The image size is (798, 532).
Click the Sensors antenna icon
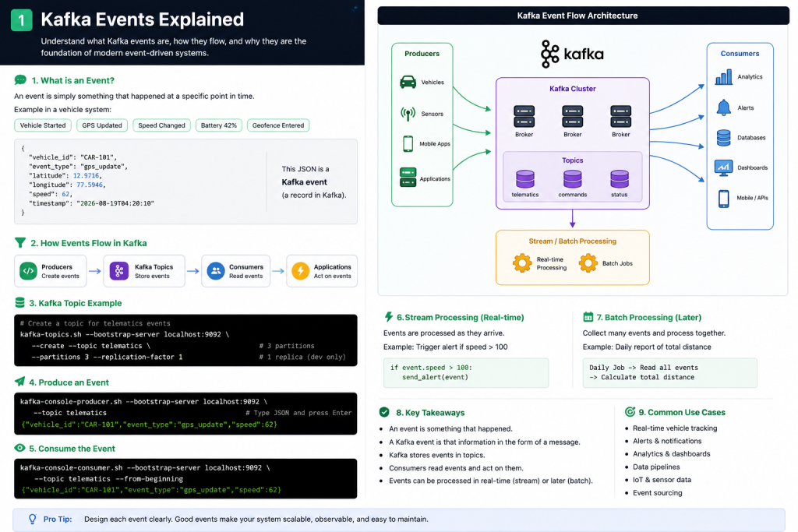tap(408, 114)
